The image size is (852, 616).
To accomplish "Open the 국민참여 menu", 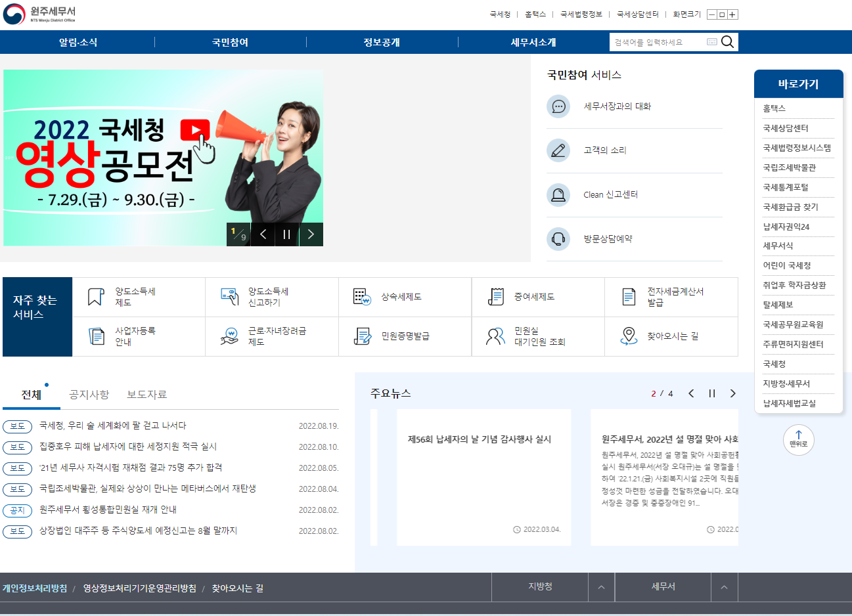I will [230, 42].
